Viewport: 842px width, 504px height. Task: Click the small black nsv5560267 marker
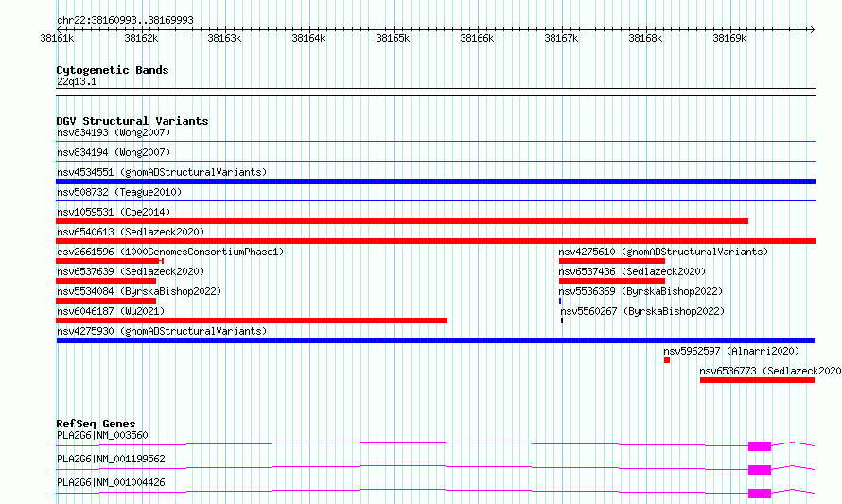[562, 321]
